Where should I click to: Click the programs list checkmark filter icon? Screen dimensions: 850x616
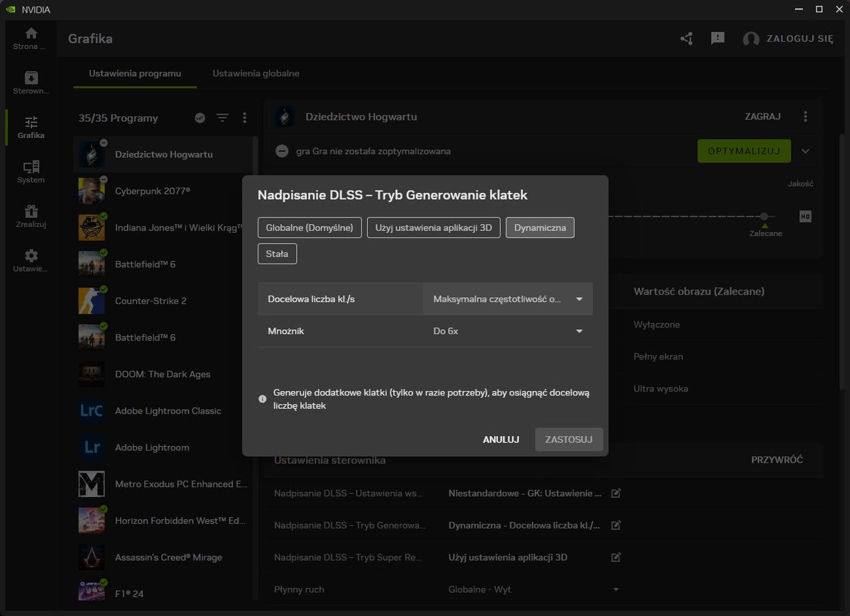(x=200, y=117)
